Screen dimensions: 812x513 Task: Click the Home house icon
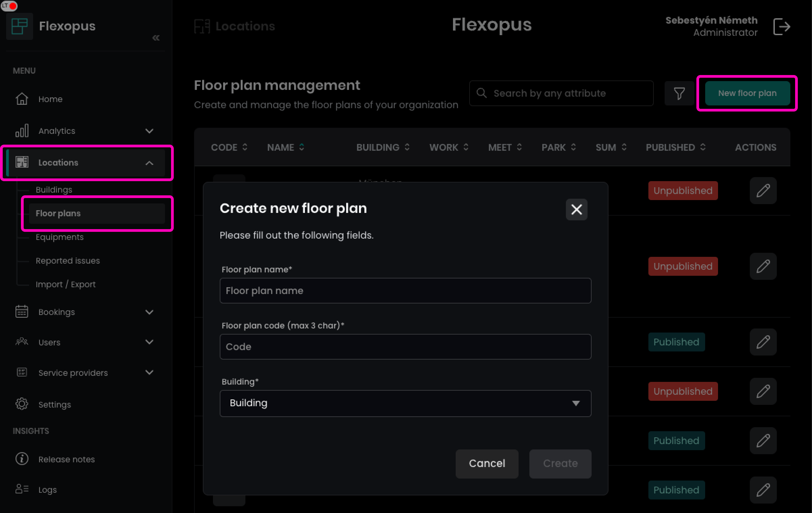click(x=22, y=99)
